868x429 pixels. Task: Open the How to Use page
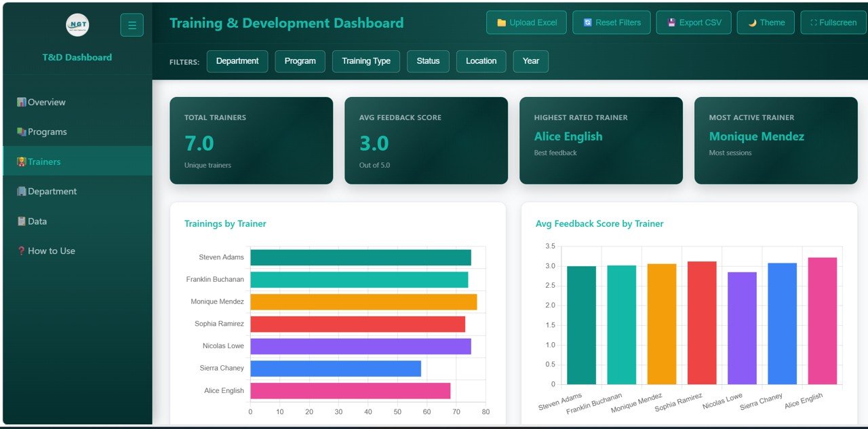[51, 250]
